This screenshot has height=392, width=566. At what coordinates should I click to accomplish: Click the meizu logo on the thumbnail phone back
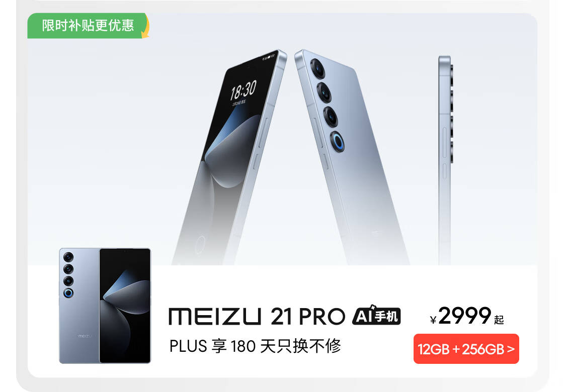tap(85, 336)
